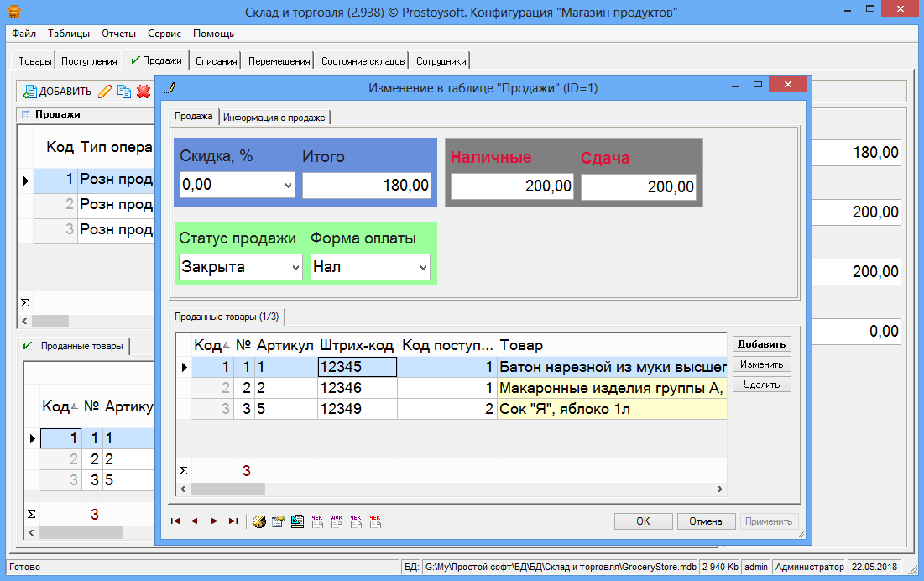Image resolution: width=924 pixels, height=581 pixels.
Task: Go to first record navigation arrow
Action: 175,521
